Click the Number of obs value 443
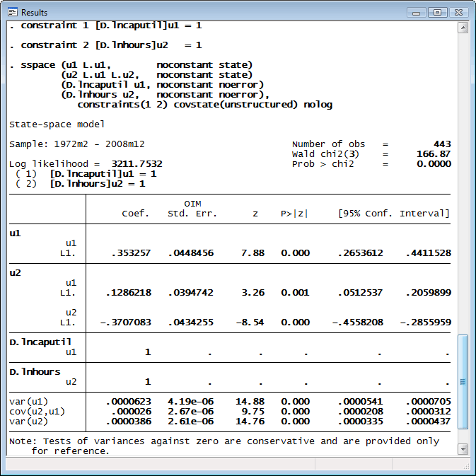Viewport: 476px width, 476px height. (x=442, y=144)
